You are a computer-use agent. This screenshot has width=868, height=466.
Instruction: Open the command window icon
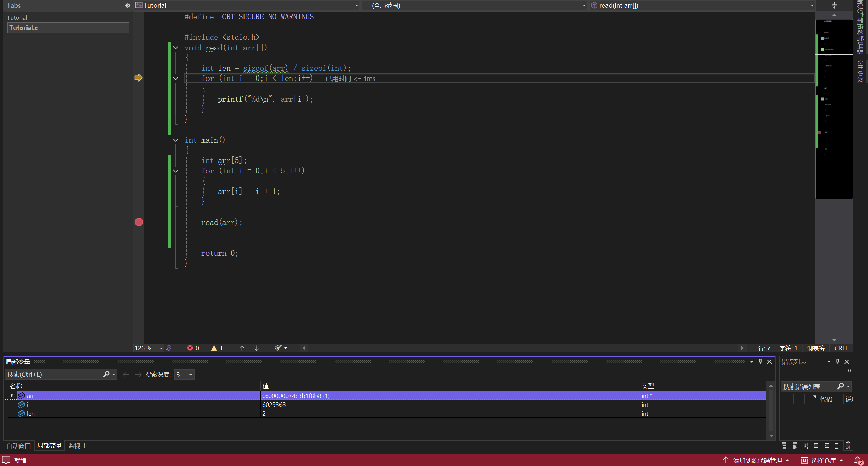click(816, 446)
